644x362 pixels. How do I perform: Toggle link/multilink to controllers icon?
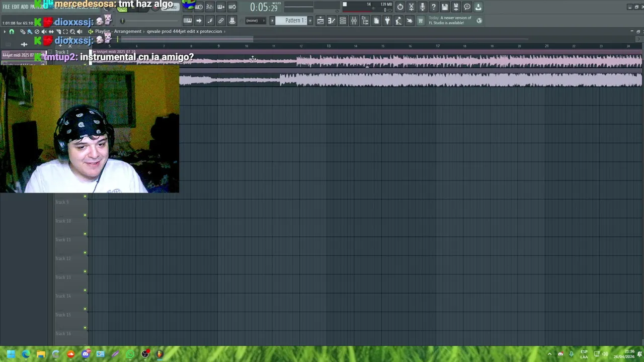pyautogui.click(x=221, y=21)
